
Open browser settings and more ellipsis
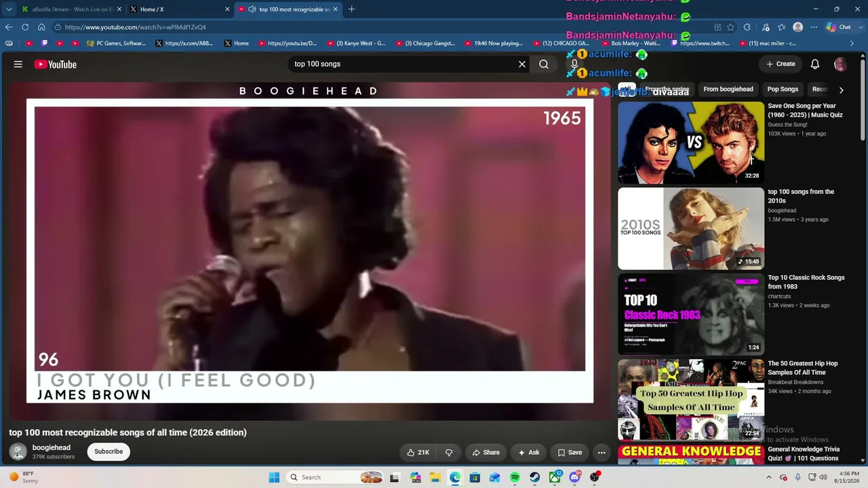pos(813,27)
